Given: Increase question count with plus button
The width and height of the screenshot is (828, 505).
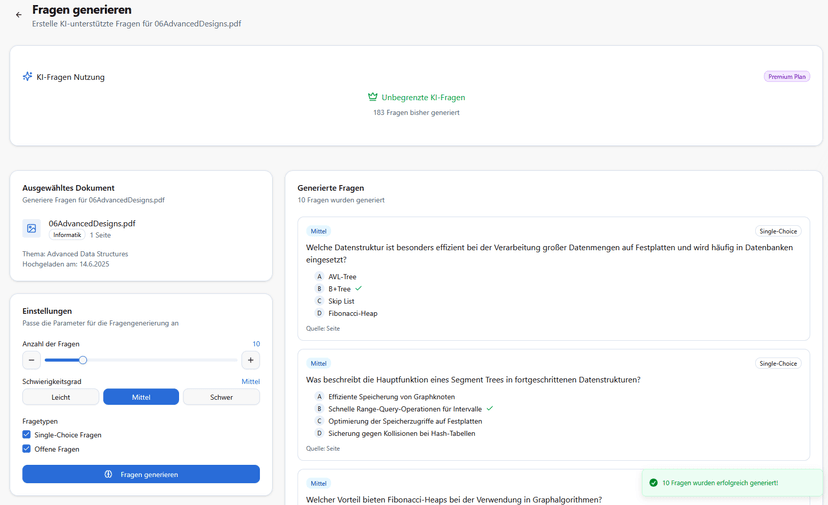Looking at the screenshot, I should [x=250, y=360].
